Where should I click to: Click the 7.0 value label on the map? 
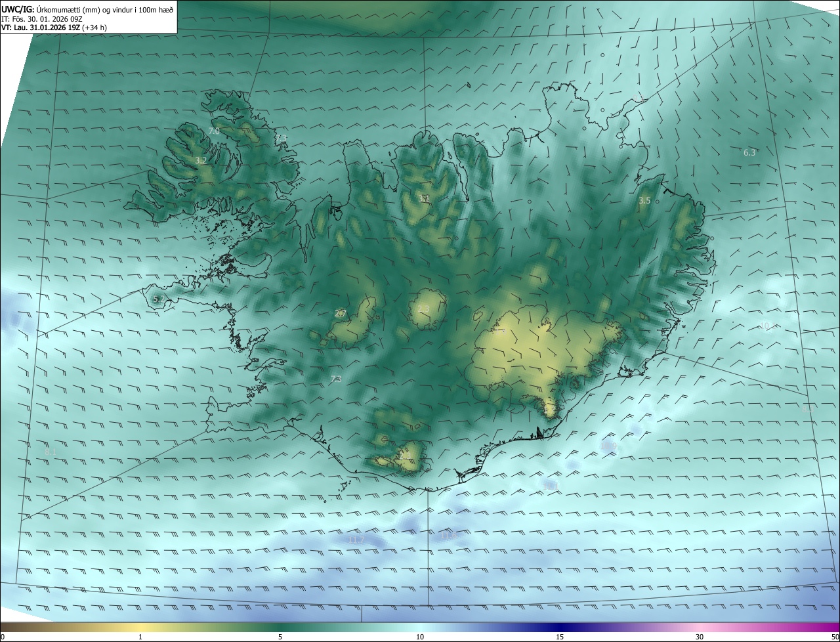214,131
